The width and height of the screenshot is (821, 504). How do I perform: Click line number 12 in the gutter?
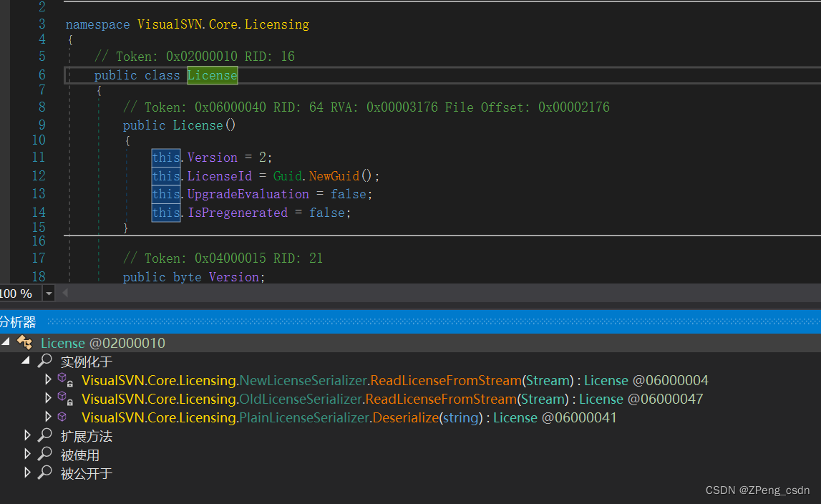[39, 175]
